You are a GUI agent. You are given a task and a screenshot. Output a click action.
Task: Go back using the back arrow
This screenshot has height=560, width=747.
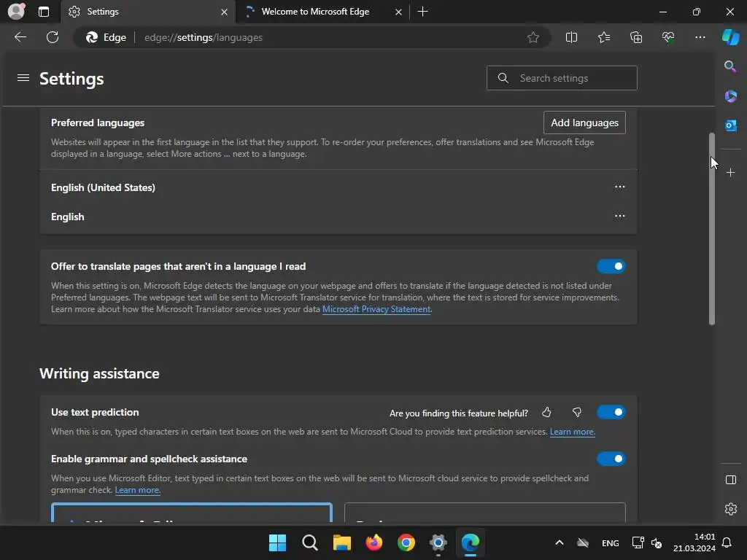click(20, 37)
